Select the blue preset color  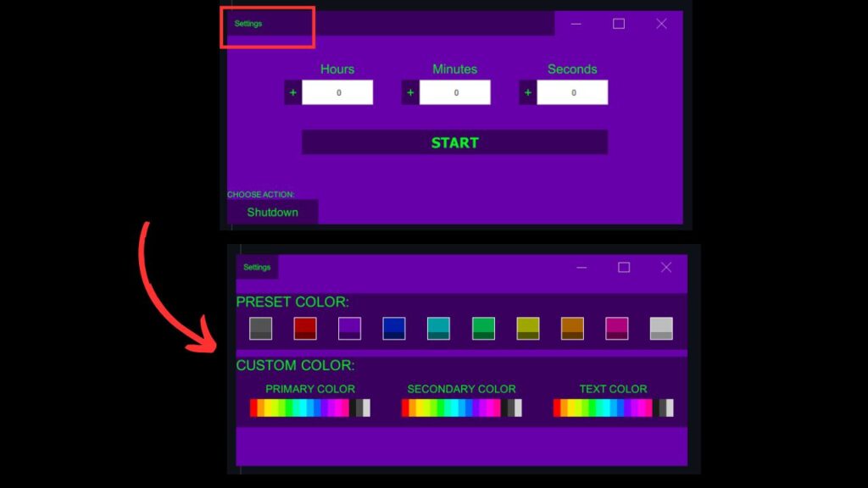coord(394,328)
